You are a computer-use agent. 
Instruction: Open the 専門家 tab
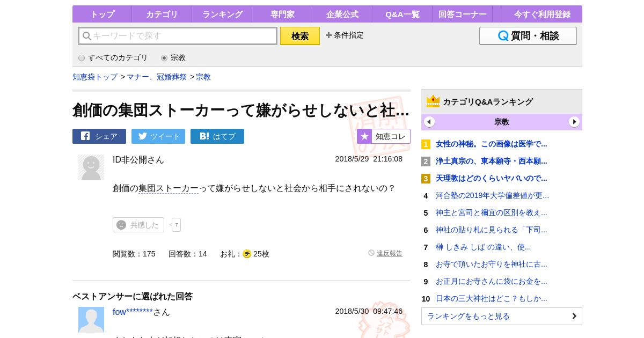(x=282, y=14)
